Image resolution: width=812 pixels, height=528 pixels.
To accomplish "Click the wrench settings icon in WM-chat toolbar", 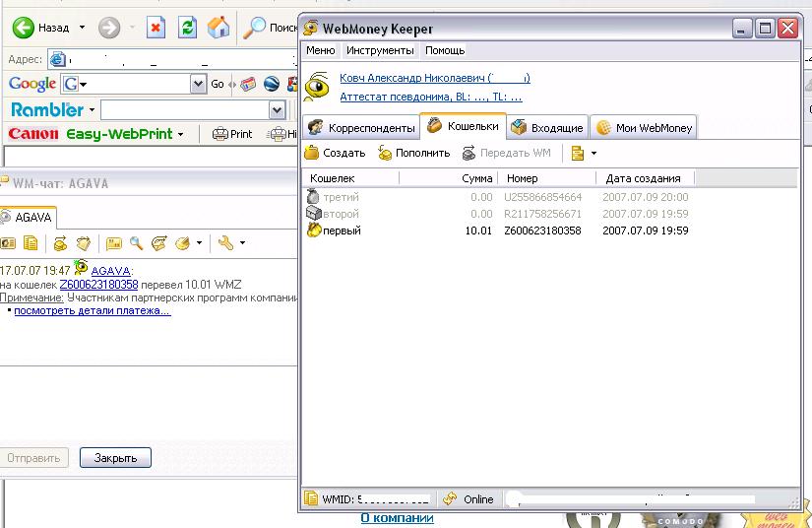I will [x=225, y=243].
